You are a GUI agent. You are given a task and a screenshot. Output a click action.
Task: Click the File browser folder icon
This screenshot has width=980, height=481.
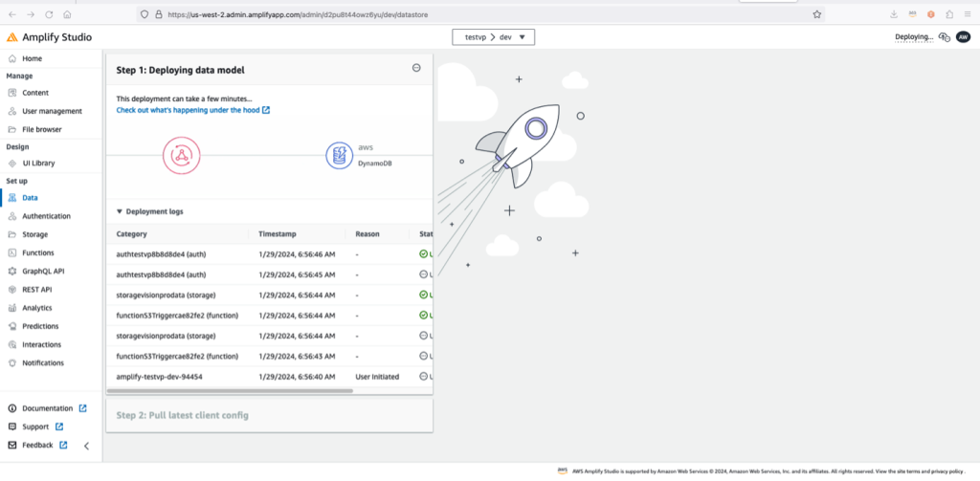[11, 129]
